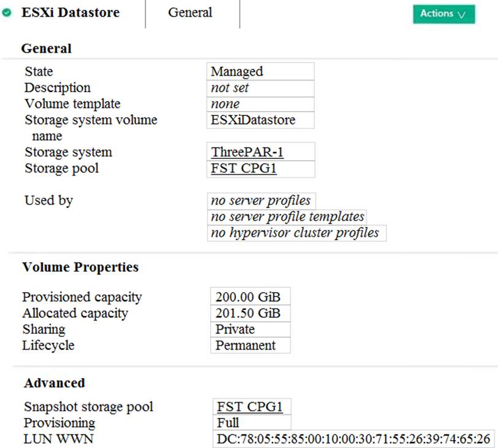Click the Sharing value Private
The image size is (498, 448).
coord(235,330)
